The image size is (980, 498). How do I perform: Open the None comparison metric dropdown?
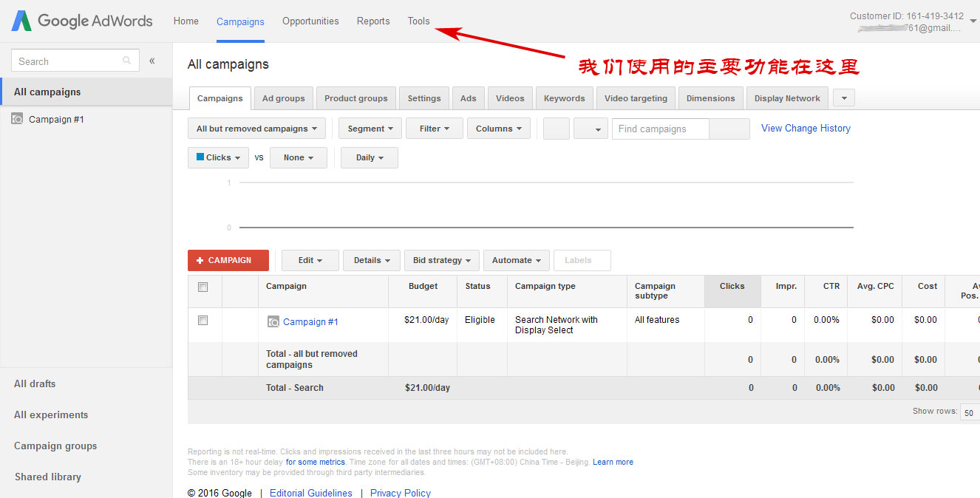pos(299,157)
